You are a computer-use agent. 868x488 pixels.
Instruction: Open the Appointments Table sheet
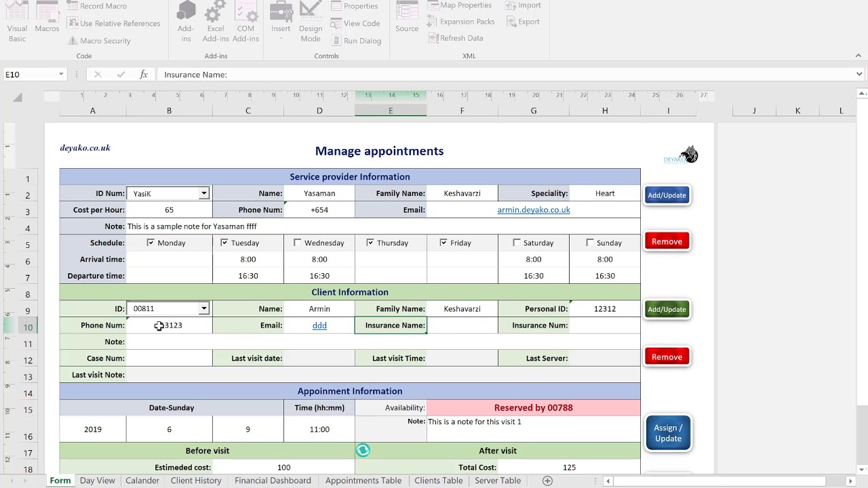pos(363,481)
